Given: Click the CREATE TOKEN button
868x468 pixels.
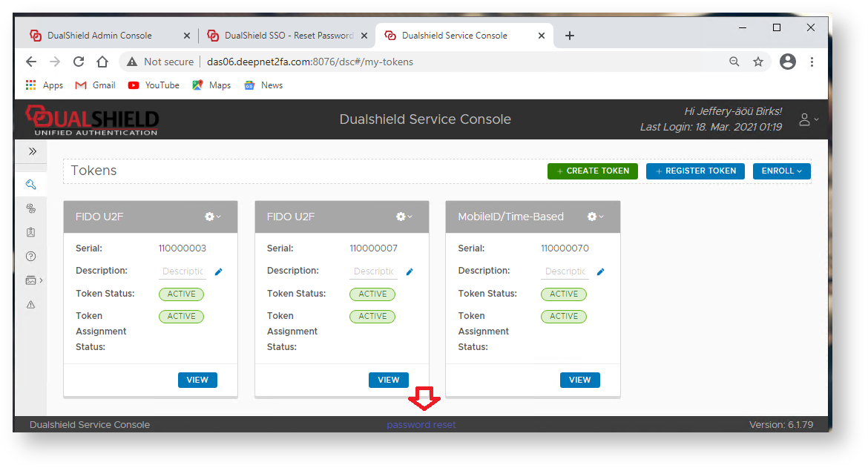Looking at the screenshot, I should 592,171.
